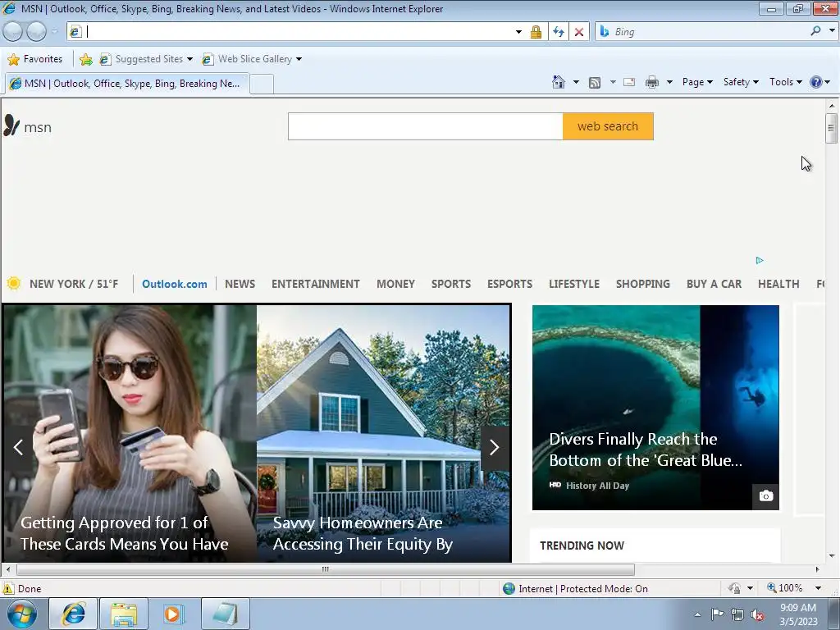Click the NEWS navigation item
Image resolution: width=840 pixels, height=630 pixels.
(x=240, y=284)
